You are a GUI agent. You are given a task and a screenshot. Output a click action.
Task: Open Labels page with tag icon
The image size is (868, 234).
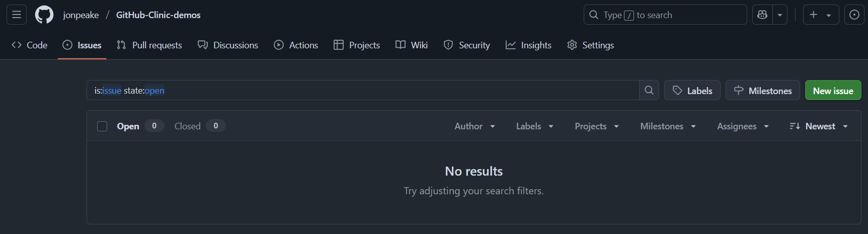pyautogui.click(x=692, y=90)
